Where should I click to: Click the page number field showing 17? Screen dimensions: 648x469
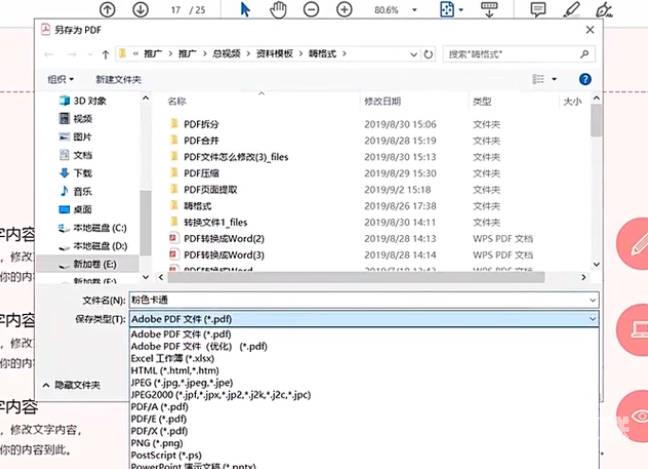pyautogui.click(x=176, y=10)
